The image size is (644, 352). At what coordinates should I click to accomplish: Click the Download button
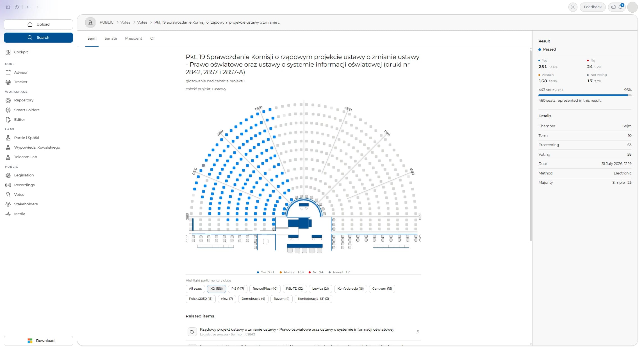pos(38,341)
